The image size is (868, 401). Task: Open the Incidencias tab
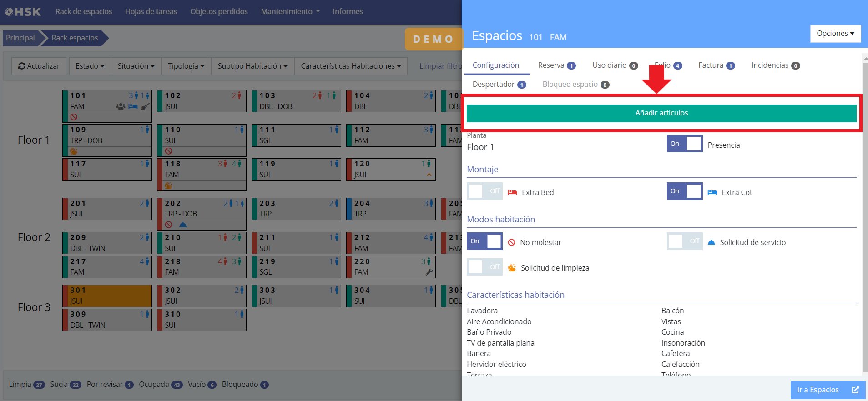click(775, 65)
